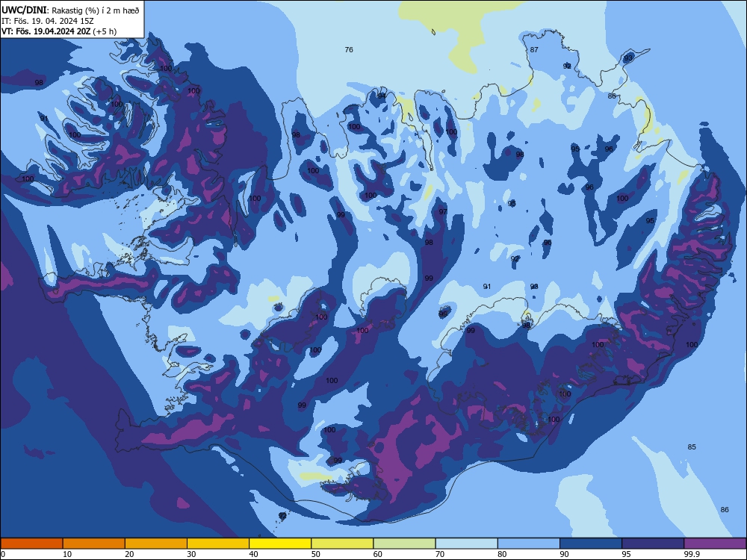Click the '70' legend tick label
Viewport: 747px width, 560px height.
pos(440,554)
